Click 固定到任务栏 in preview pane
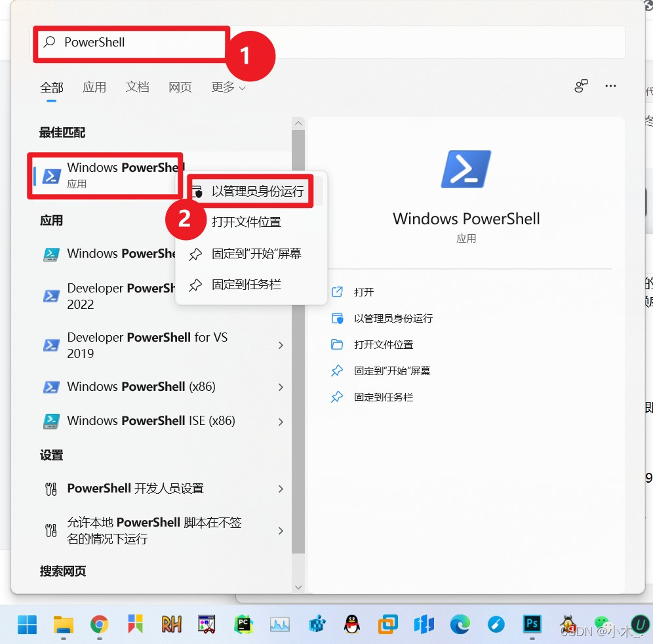 click(383, 397)
